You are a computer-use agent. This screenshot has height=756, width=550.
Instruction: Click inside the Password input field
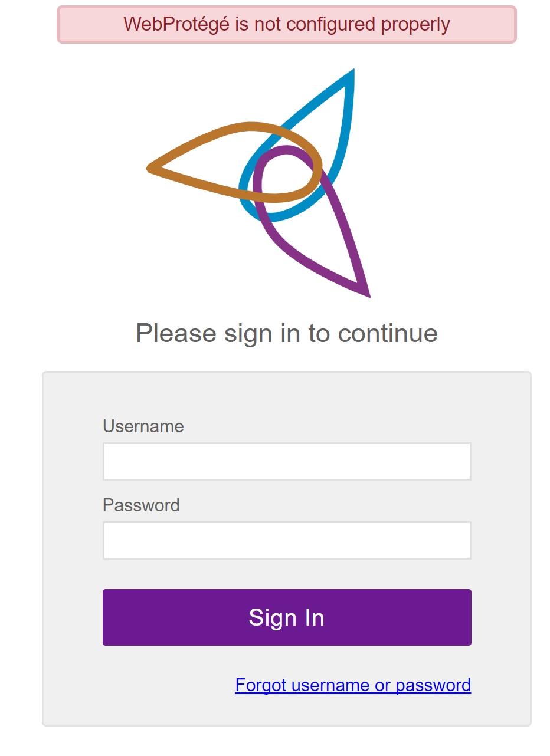(287, 540)
